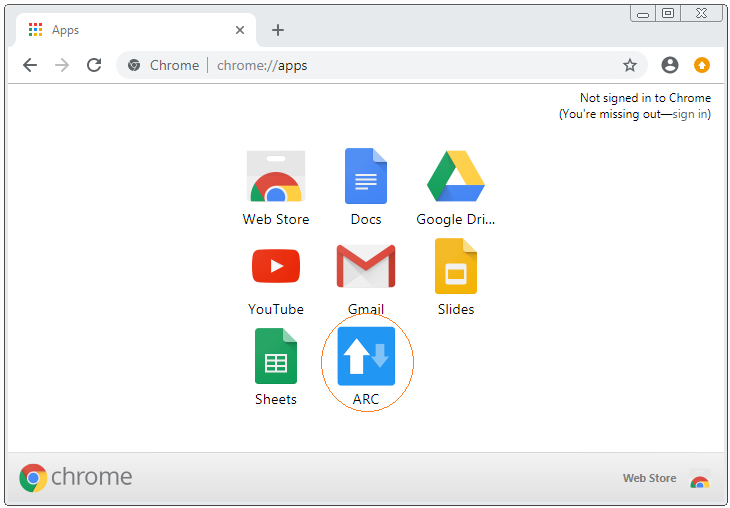Open Google Drive app icon
Screen dimensions: 730x508
[x=456, y=176]
